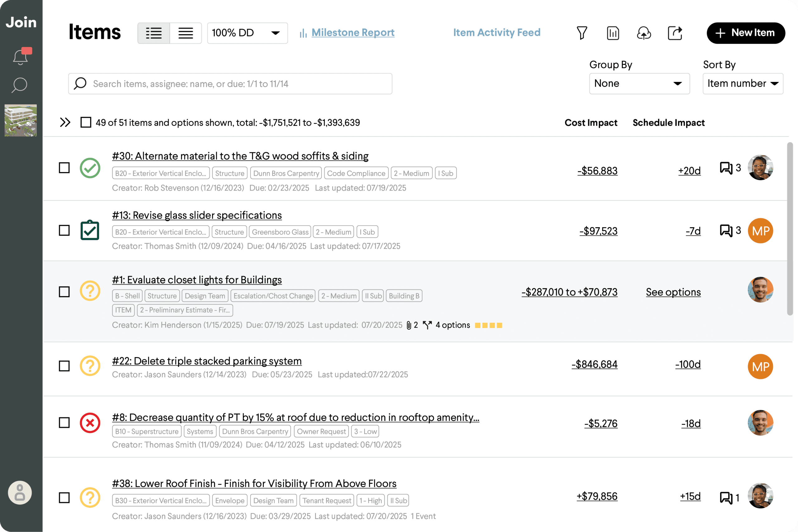
Task: Open comments on item #13
Action: coord(726,231)
